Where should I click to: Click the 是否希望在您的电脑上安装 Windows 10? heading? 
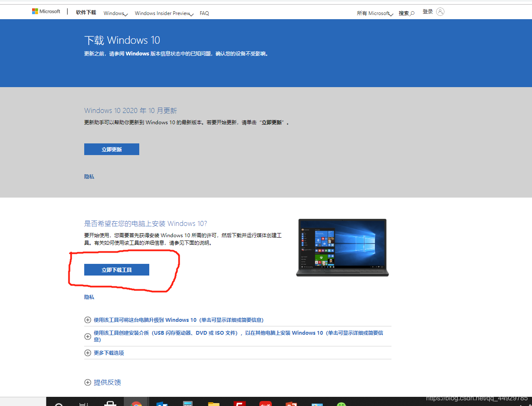click(x=146, y=223)
